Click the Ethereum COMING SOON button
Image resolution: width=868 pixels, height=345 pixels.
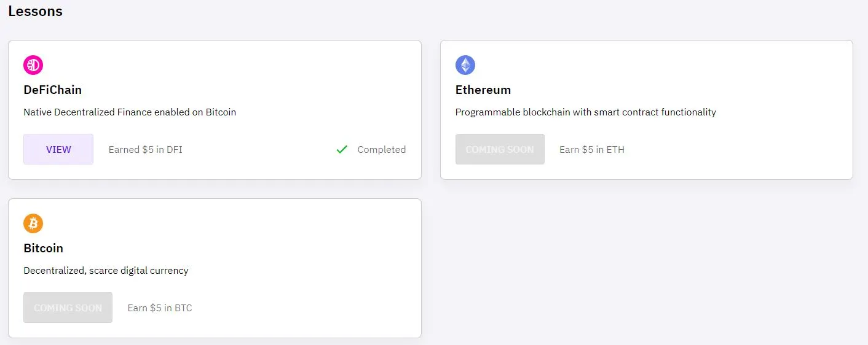pos(500,149)
